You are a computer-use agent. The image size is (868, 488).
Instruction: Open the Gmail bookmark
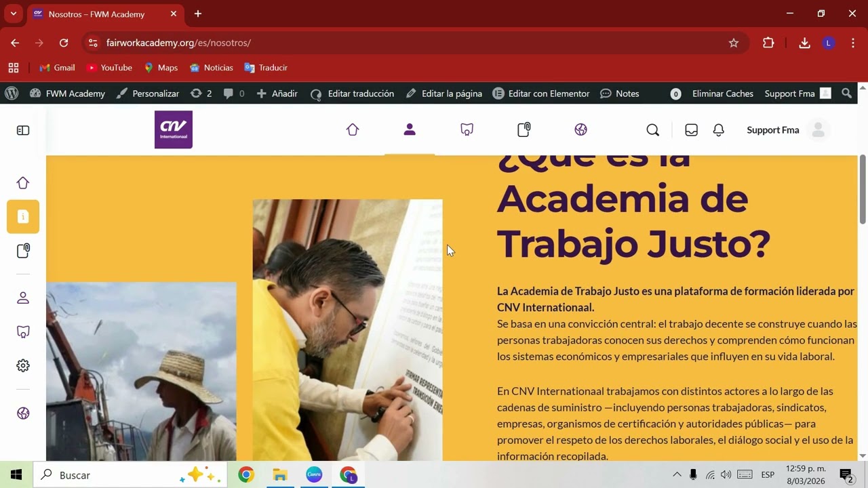pos(57,68)
